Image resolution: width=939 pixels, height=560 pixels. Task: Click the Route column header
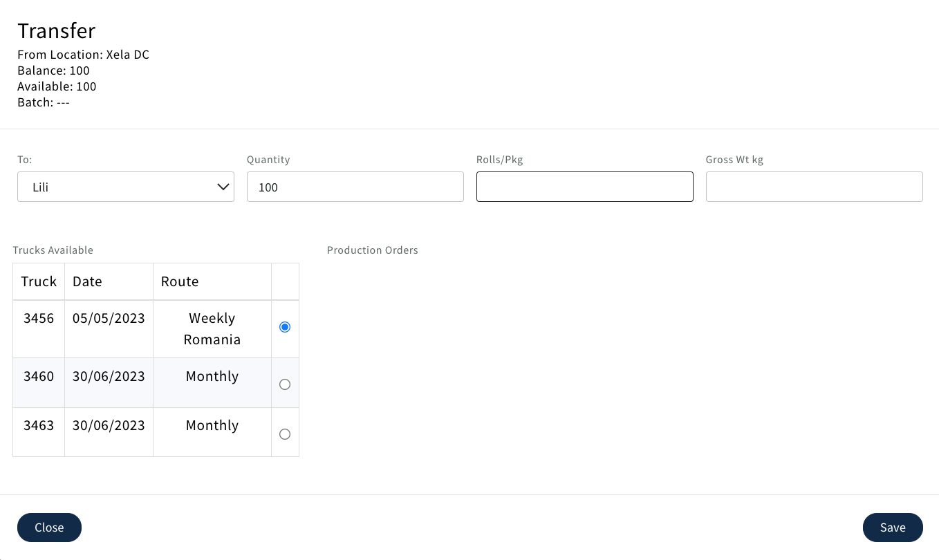coord(180,281)
